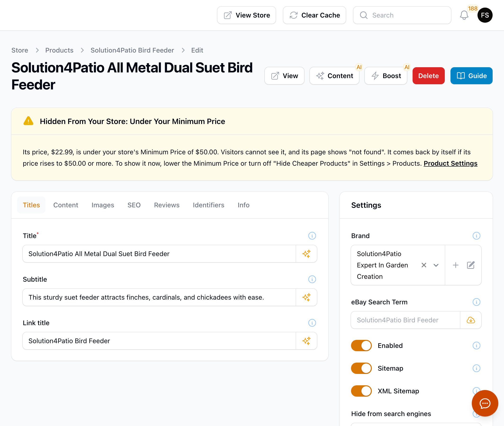This screenshot has width=504, height=426.
Task: Click the product View button
Action: 284,76
